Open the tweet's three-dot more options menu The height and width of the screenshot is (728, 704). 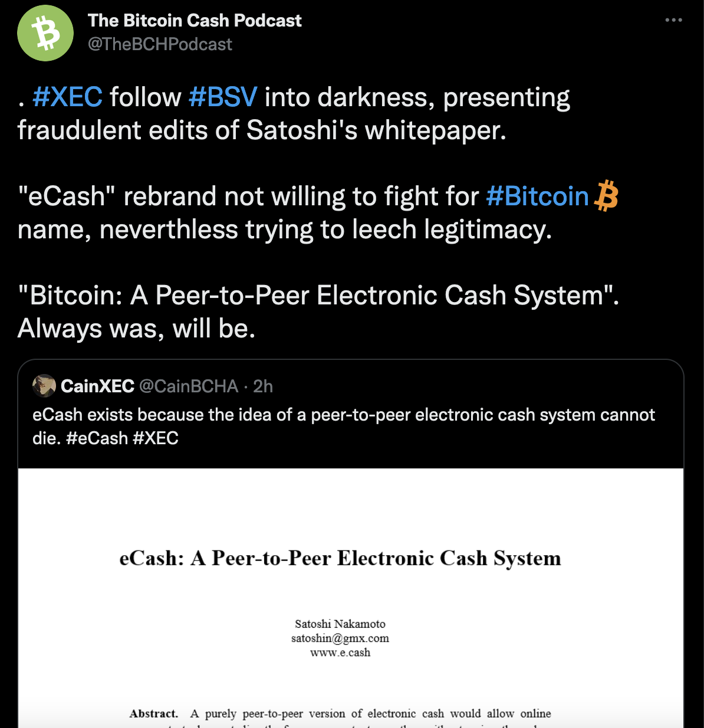click(x=673, y=20)
